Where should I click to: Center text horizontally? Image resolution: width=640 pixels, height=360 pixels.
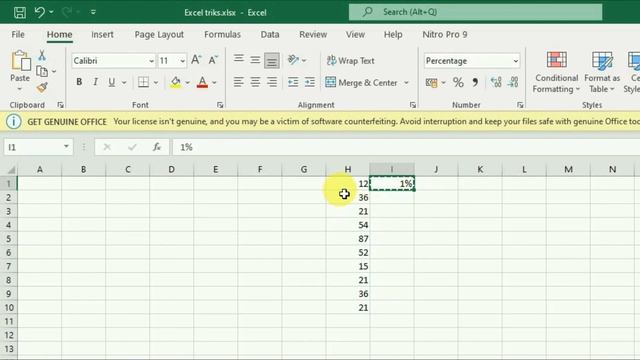(x=255, y=82)
